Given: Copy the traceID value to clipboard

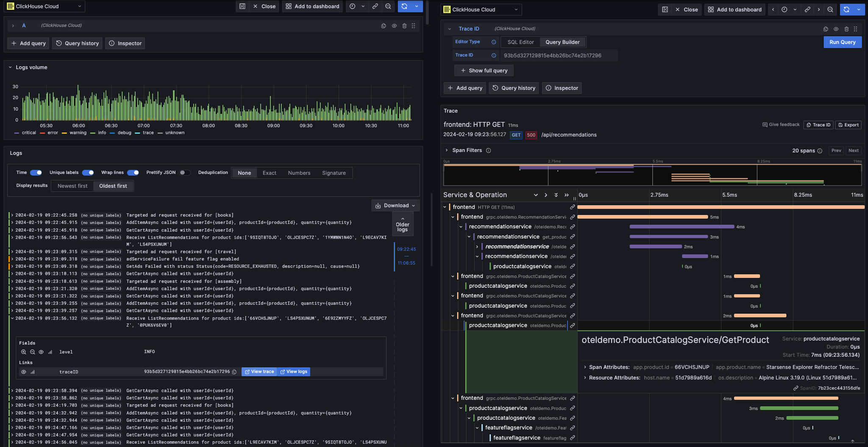Looking at the screenshot, I should 234,372.
